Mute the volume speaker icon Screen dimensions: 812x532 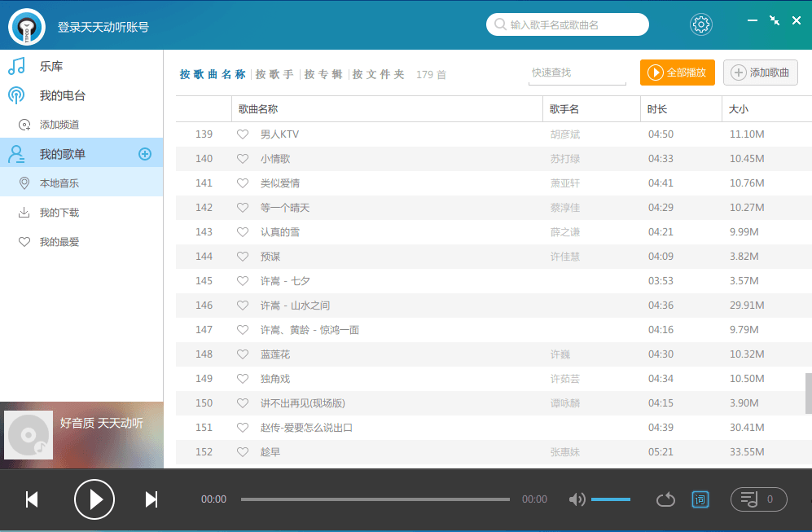tap(577, 499)
